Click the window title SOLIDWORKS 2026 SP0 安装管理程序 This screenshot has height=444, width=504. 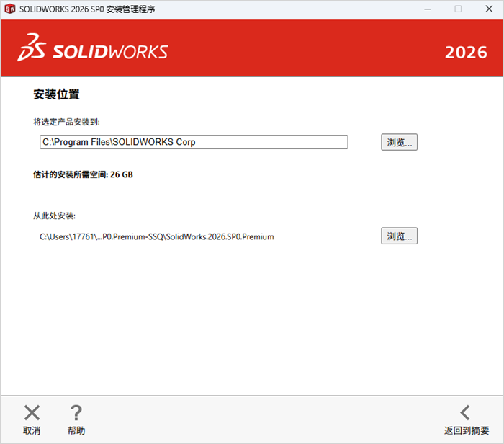(87, 9)
